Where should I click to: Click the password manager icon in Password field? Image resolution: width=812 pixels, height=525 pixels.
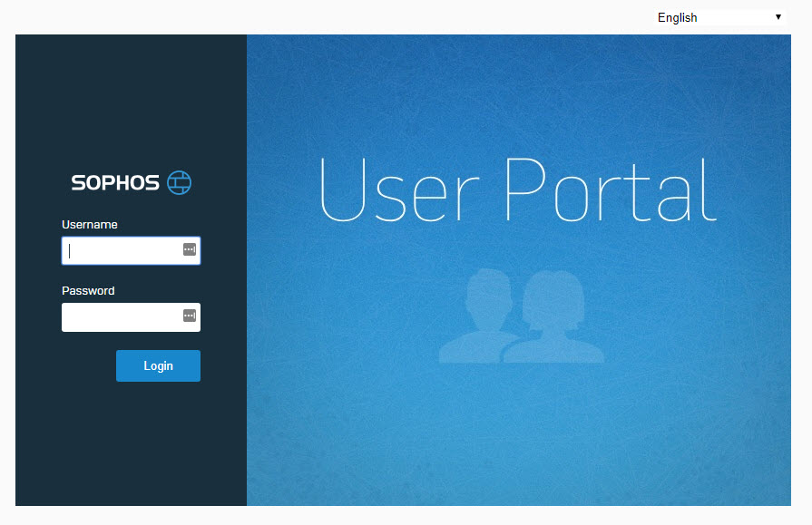pyautogui.click(x=190, y=316)
